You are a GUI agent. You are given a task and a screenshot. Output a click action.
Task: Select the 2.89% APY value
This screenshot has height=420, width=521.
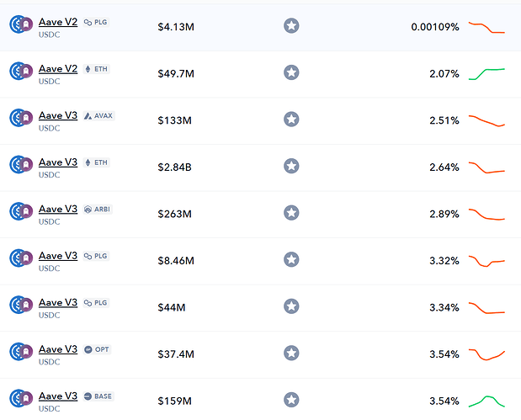pos(444,214)
